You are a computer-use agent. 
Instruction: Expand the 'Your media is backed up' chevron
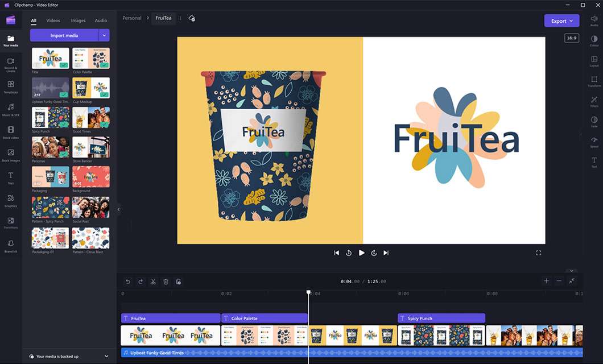(107, 357)
